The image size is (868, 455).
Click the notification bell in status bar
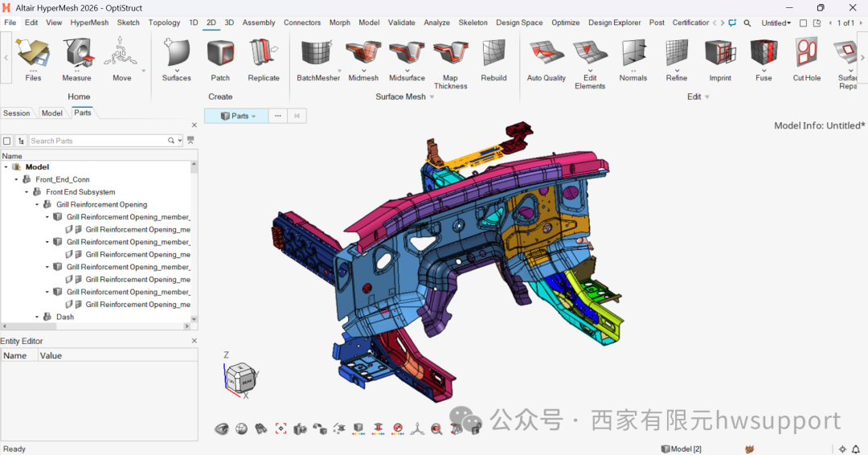pos(856,449)
